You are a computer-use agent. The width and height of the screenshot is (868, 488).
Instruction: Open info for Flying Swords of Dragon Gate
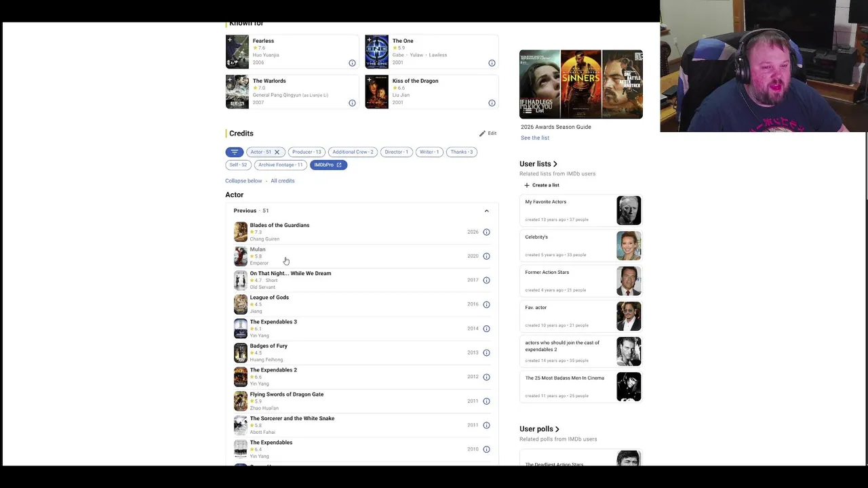click(x=486, y=401)
